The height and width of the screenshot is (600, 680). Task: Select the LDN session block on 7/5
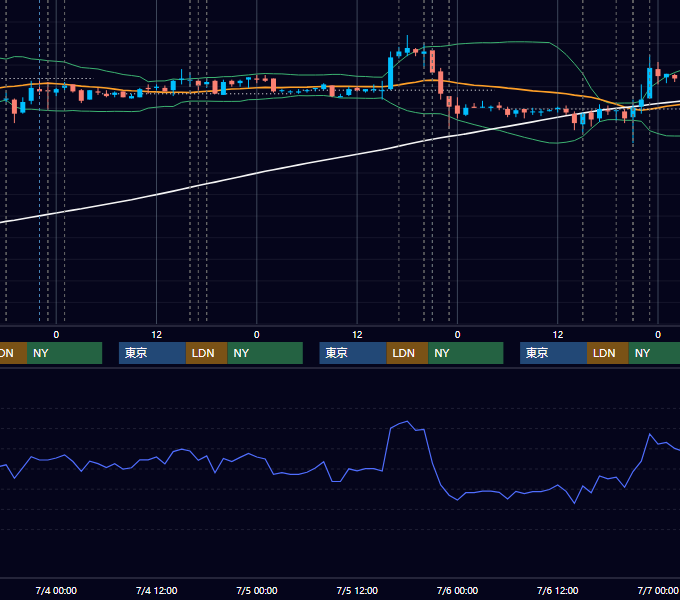point(407,353)
